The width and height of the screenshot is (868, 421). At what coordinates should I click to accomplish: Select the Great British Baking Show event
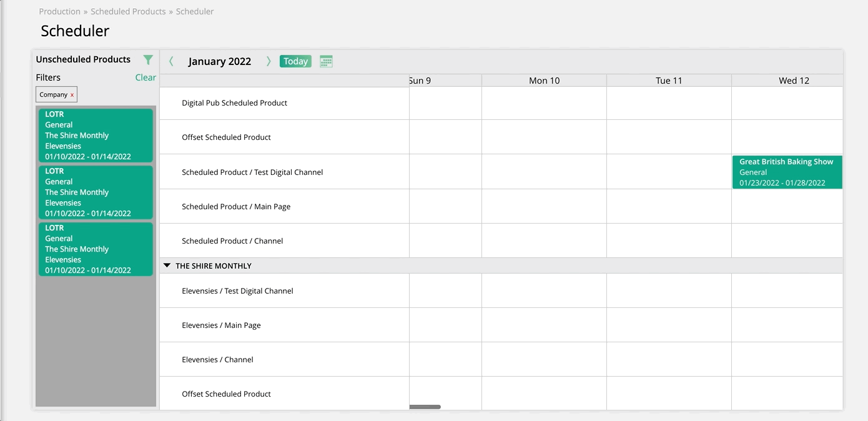pyautogui.click(x=787, y=172)
